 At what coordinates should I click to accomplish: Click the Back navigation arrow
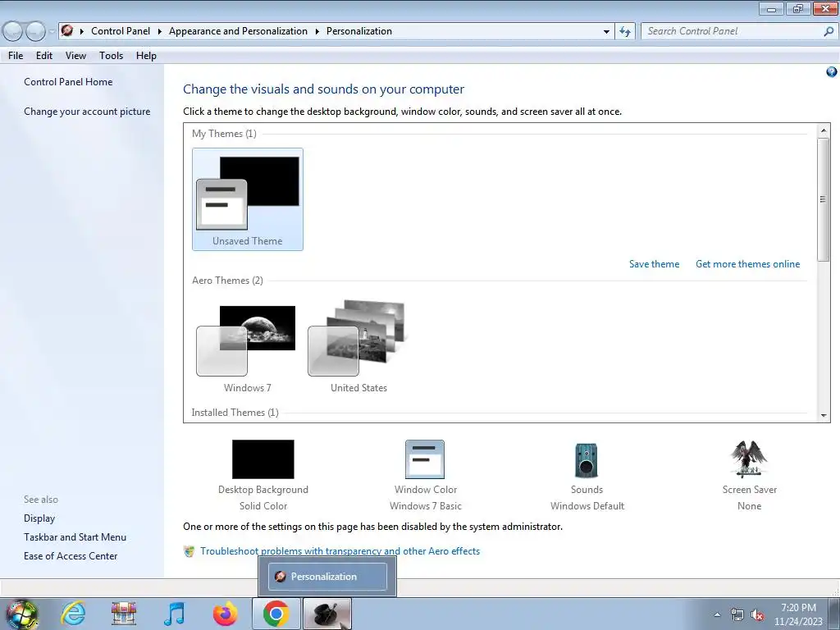pos(12,31)
